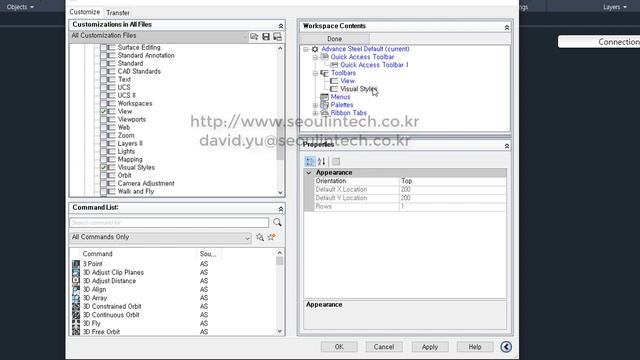Click the save customization files icon

266,37
